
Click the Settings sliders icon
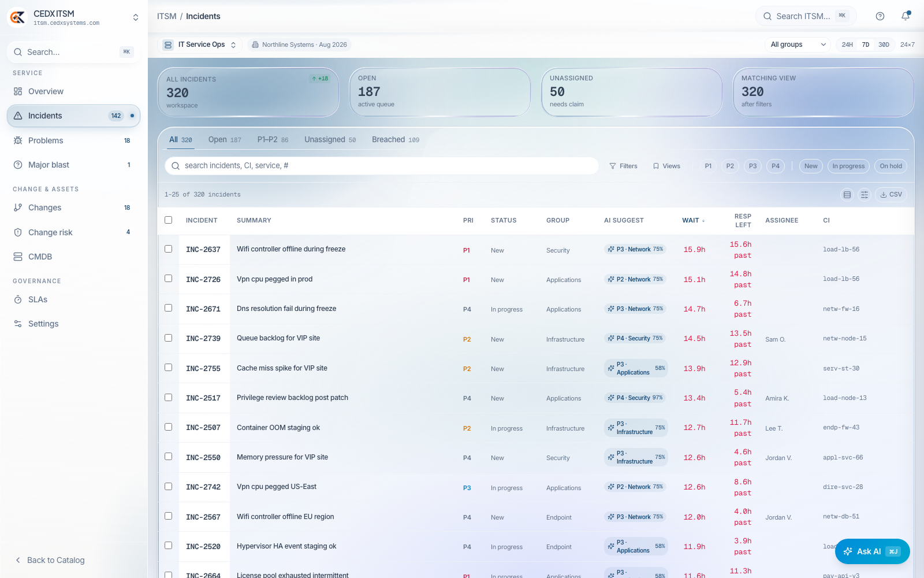tap(18, 324)
